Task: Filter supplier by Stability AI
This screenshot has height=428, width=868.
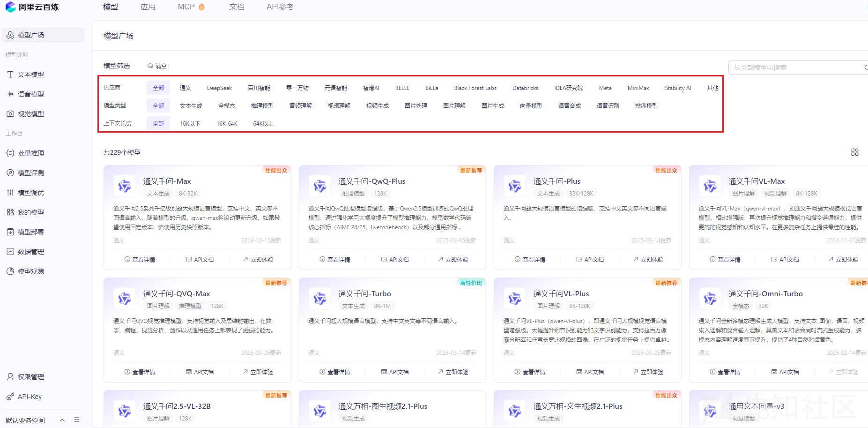Action: 678,88
